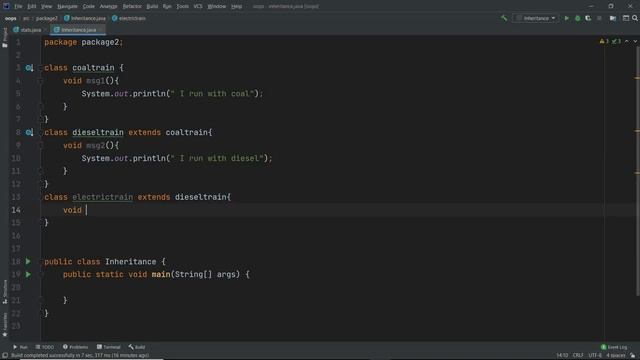Open the File menu
640x360 pixels.
[x=18, y=7]
